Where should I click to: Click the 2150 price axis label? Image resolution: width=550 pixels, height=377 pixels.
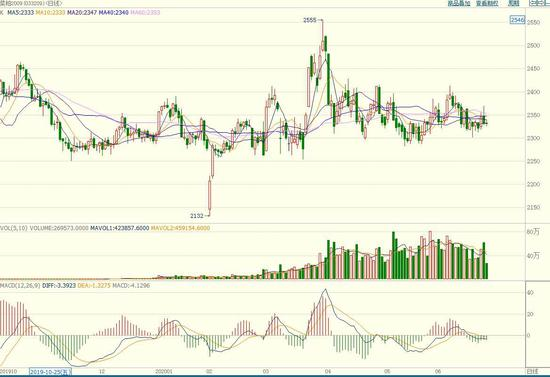(x=533, y=208)
